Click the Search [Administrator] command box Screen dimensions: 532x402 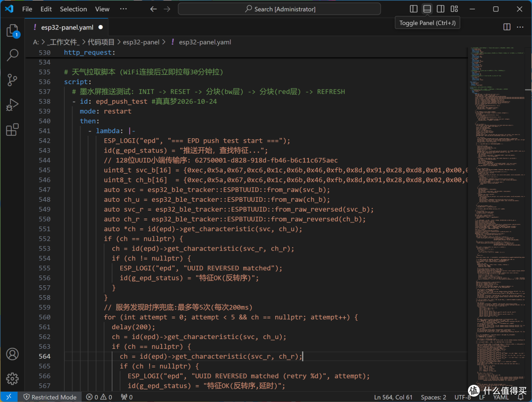pos(279,9)
